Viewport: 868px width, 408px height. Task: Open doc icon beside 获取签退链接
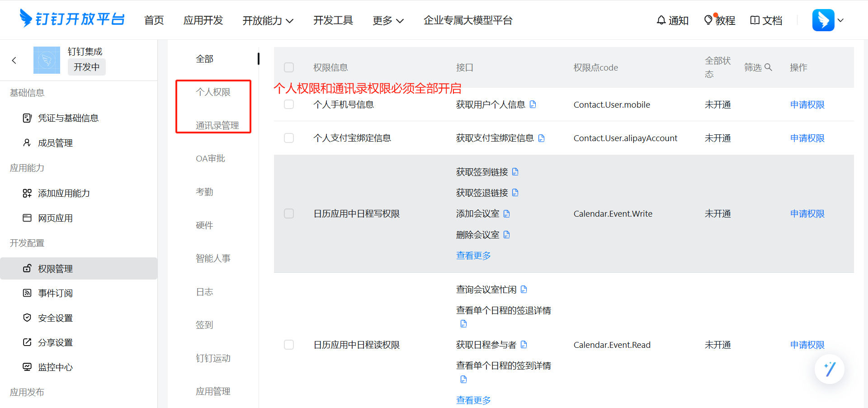pos(515,193)
